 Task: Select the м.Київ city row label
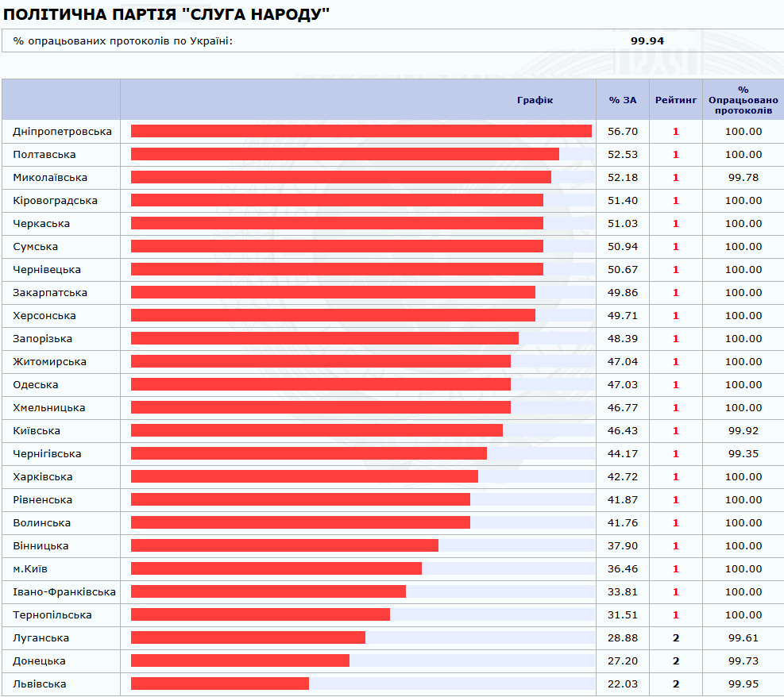tap(30, 568)
